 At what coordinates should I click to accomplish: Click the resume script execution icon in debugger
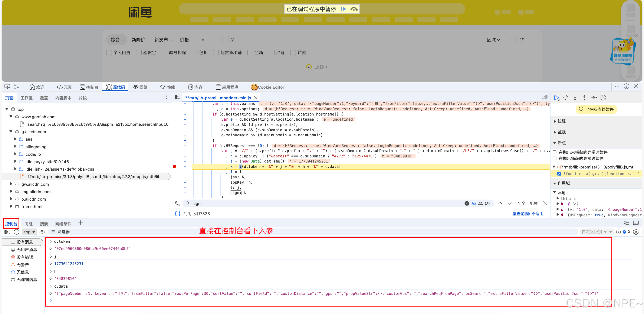coord(556,98)
